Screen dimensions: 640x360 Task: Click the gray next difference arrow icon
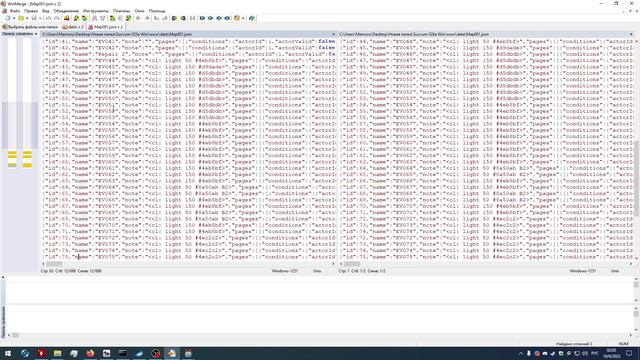147,18
